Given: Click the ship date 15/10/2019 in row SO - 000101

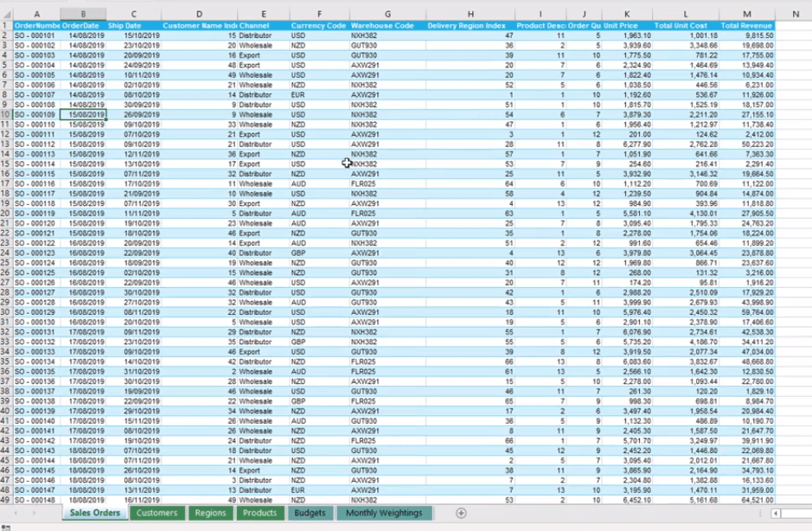Looking at the screenshot, I should (x=134, y=35).
